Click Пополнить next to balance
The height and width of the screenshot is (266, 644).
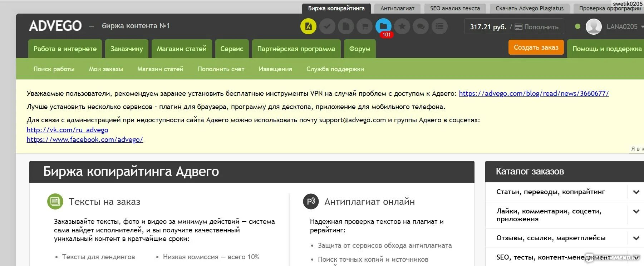541,27
